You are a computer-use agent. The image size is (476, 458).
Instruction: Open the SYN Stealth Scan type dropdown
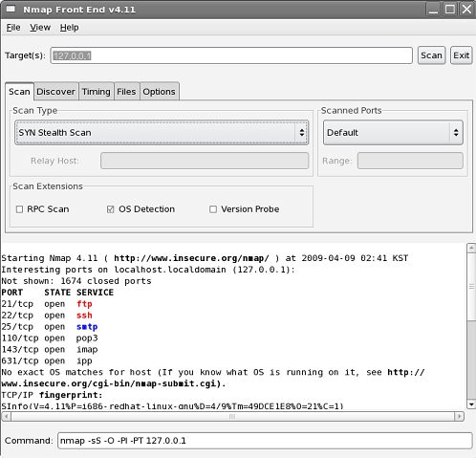162,132
